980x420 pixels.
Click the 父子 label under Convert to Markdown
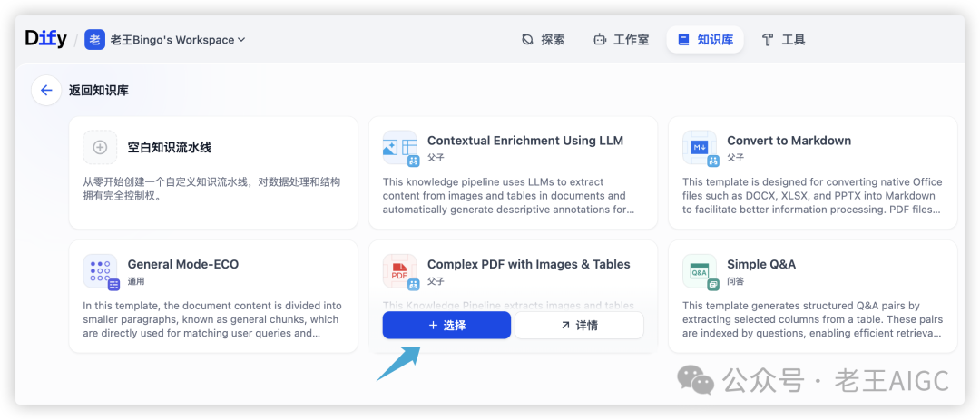tap(736, 158)
